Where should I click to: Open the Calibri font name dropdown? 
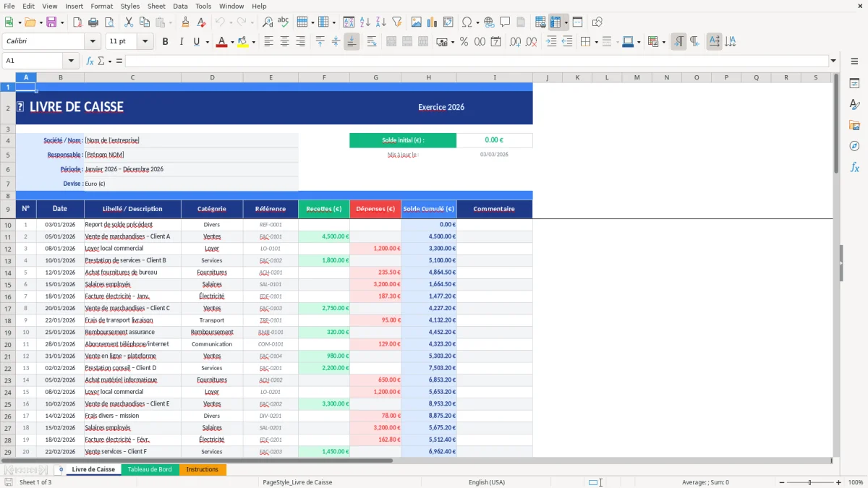[x=92, y=41]
